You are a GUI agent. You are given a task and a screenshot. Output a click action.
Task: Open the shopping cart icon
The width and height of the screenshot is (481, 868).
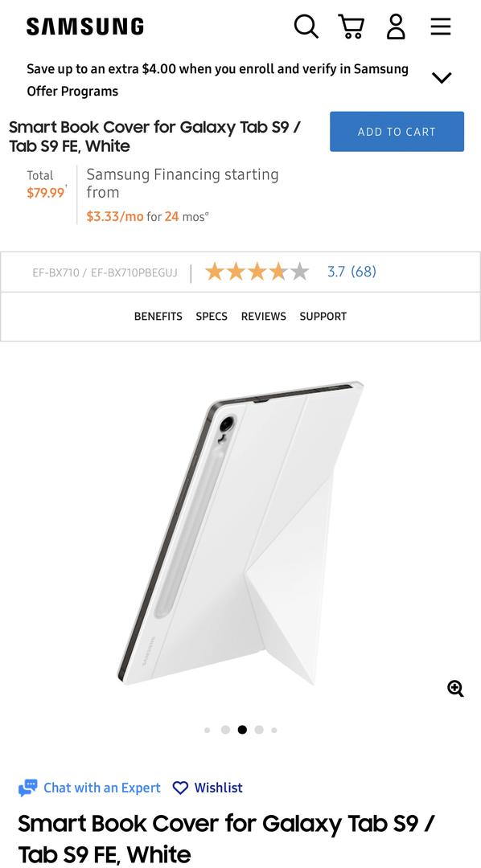pyautogui.click(x=351, y=26)
